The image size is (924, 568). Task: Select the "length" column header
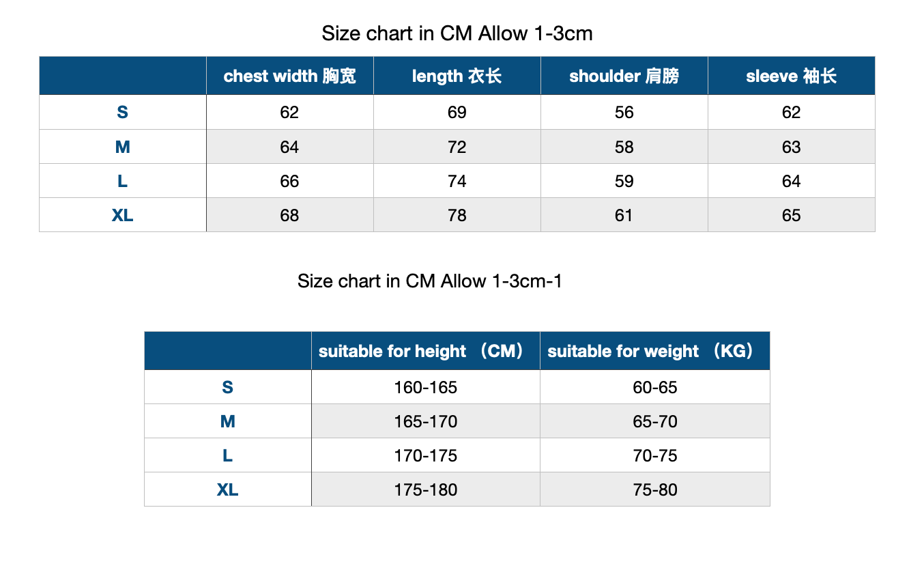[457, 76]
